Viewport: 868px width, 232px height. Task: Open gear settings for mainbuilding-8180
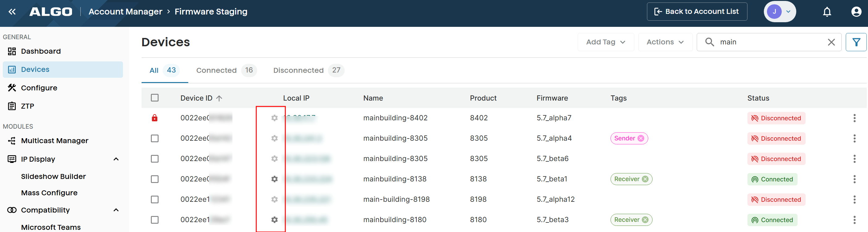click(274, 220)
